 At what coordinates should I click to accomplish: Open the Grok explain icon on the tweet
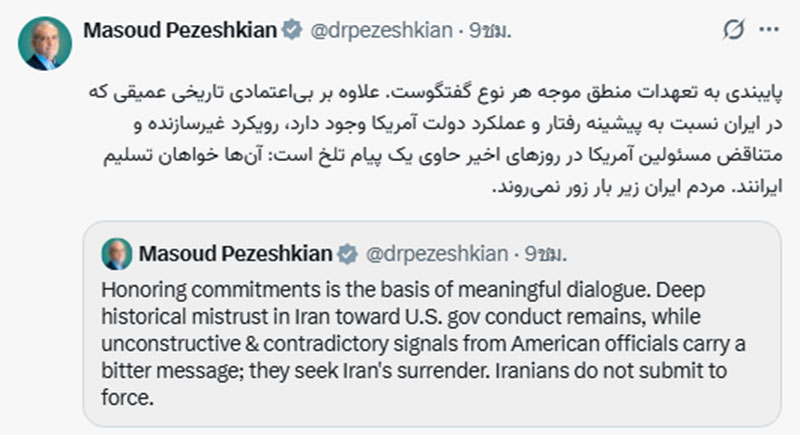(733, 31)
